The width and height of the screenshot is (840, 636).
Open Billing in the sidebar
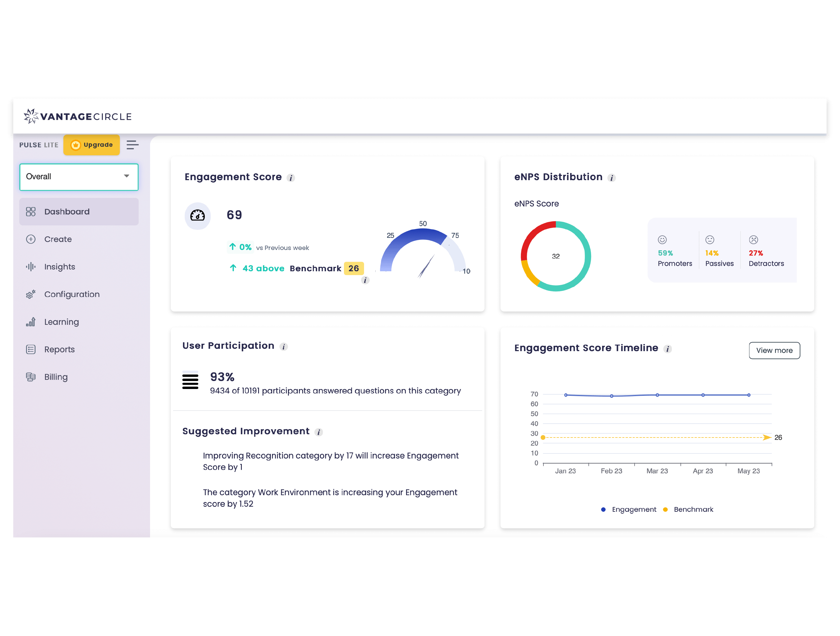79,377
